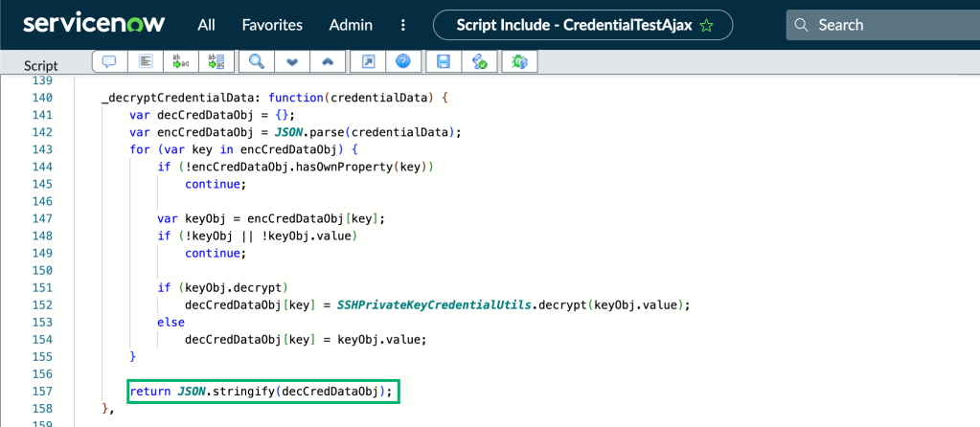Open the Replace tool icon
This screenshot has width=980, height=427.
click(x=181, y=62)
